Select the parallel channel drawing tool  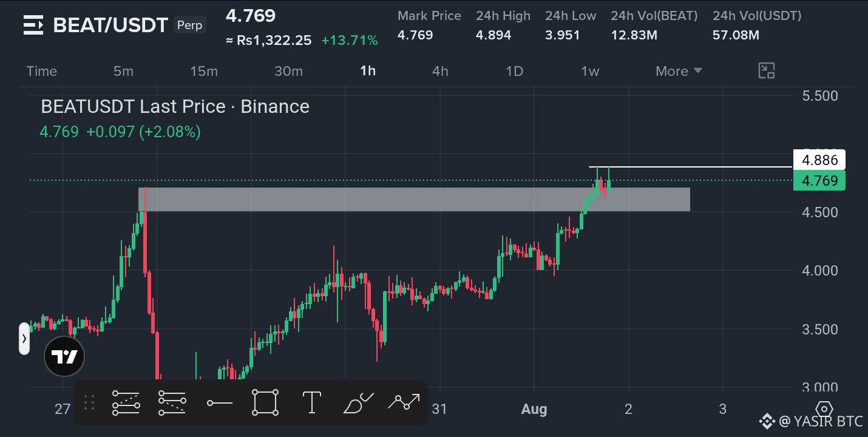(x=126, y=402)
